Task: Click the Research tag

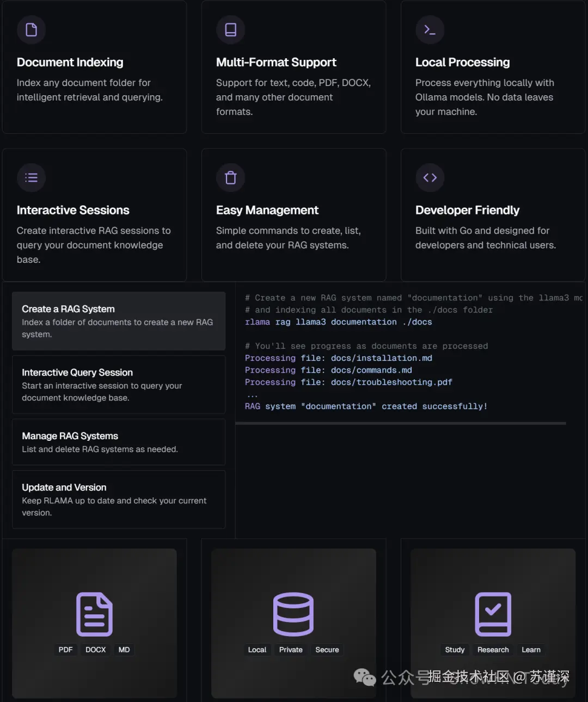Action: [x=493, y=650]
